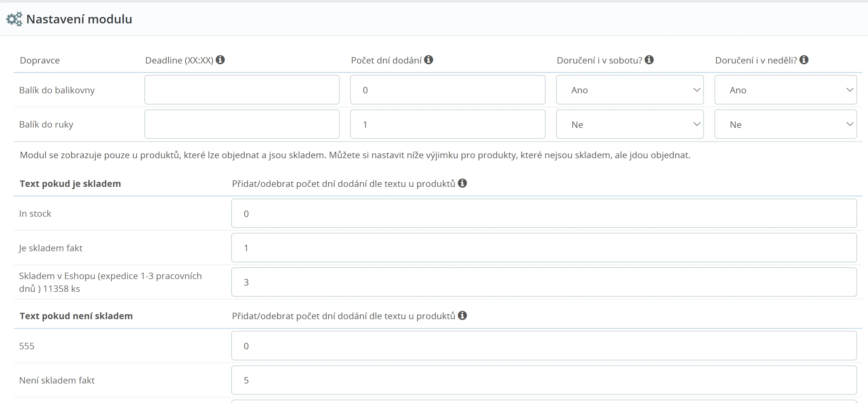868x403 pixels.
Task: Open Saturday delivery dropdown for Balík do balikovny
Action: (630, 90)
